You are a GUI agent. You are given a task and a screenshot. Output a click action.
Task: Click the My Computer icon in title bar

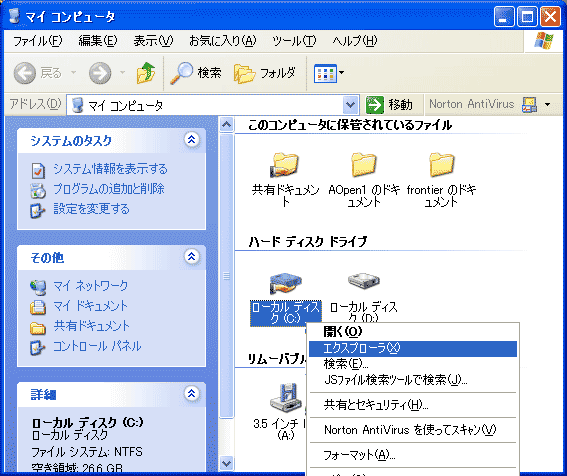[x=14, y=16]
